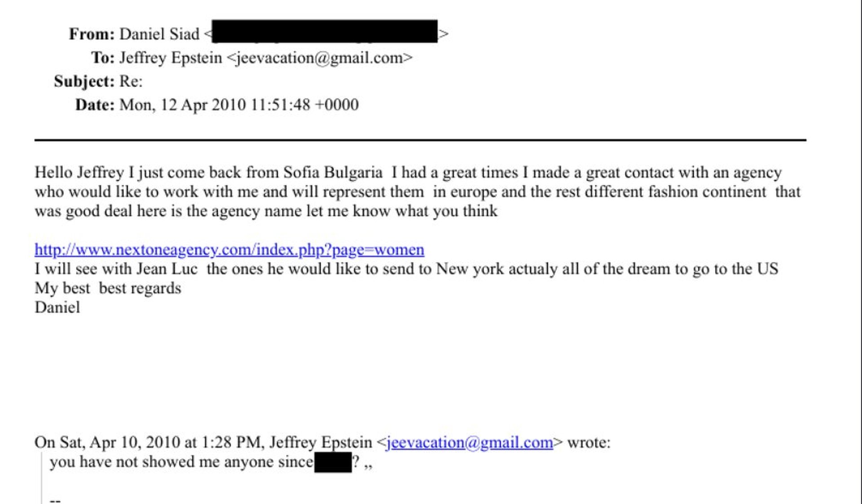The height and width of the screenshot is (504, 862).
Task: Click the bold To: label
Action: (x=103, y=58)
